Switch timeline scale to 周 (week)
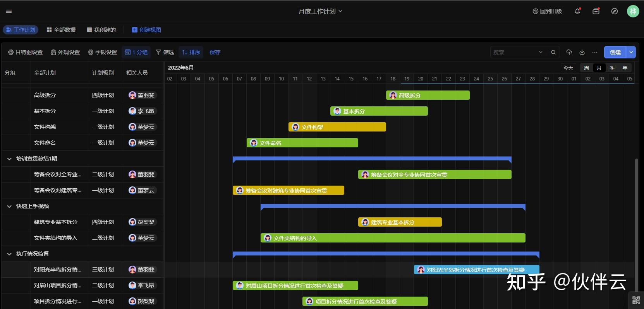644x309 pixels. pos(586,68)
